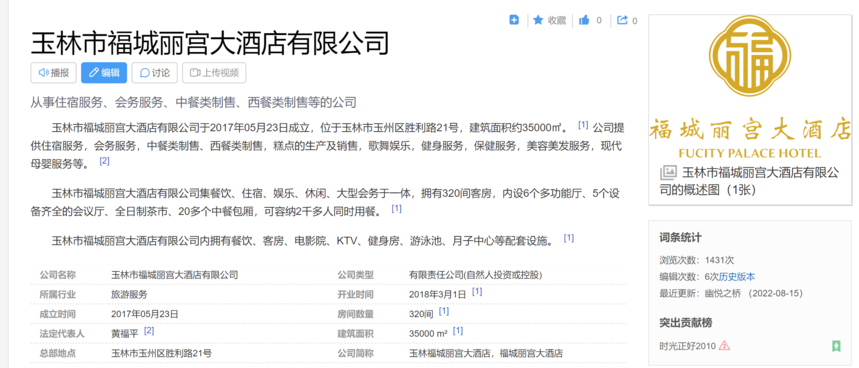Click the 收藏 star favorite button
Image resolution: width=859 pixels, height=368 pixels.
pos(549,20)
